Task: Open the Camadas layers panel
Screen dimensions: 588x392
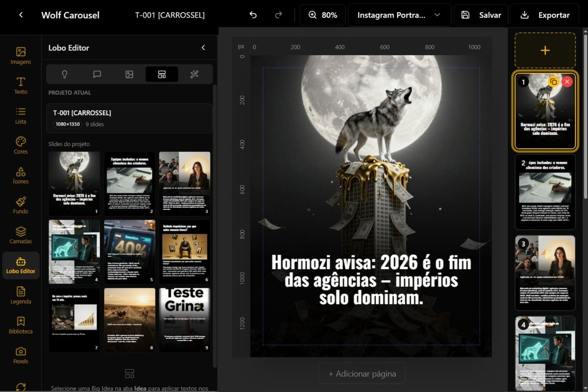Action: [x=20, y=235]
